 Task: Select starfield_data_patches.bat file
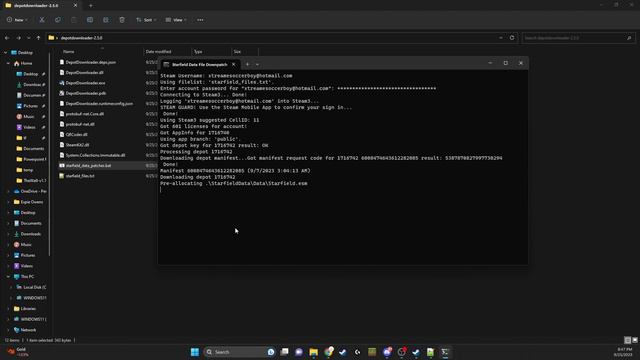88,166
